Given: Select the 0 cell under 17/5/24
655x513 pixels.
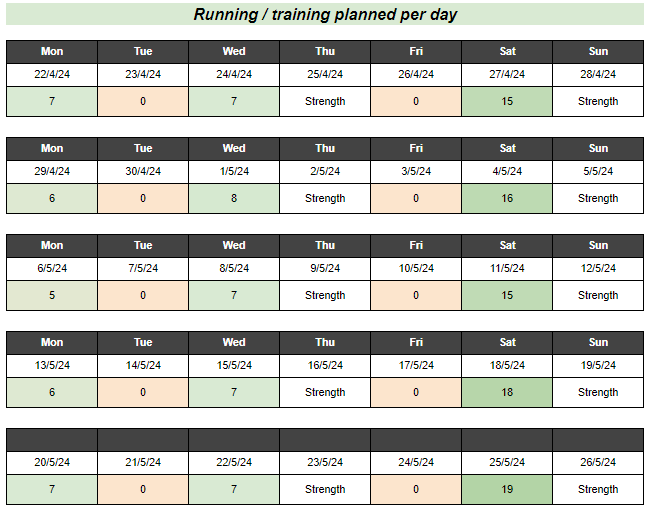Looking at the screenshot, I should pos(416,392).
